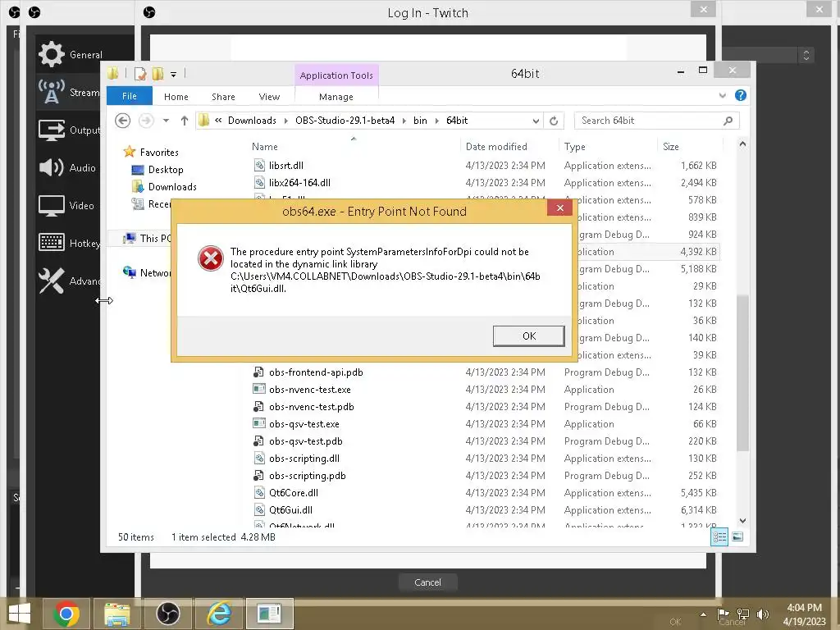Open the Manage ribbon tab
This screenshot has height=630, width=840.
336,97
